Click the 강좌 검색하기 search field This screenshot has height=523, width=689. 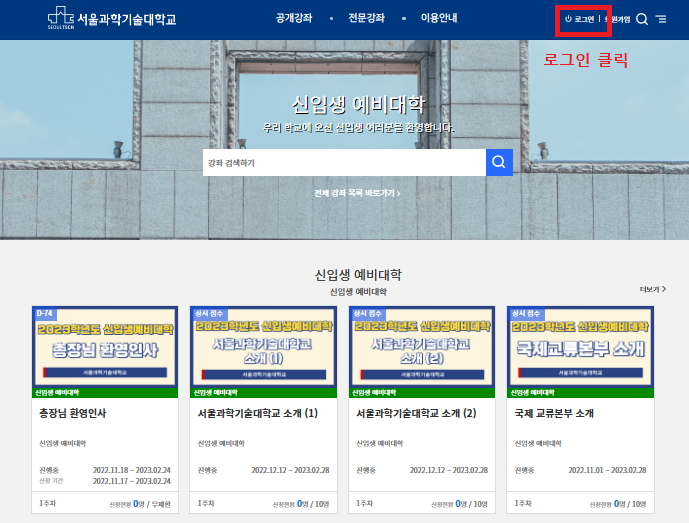(x=344, y=163)
